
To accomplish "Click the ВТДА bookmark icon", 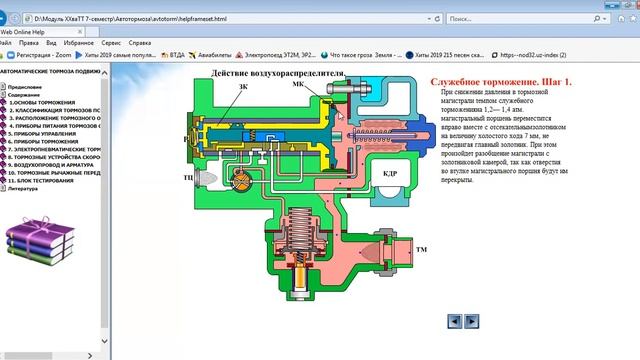I will (164, 55).
